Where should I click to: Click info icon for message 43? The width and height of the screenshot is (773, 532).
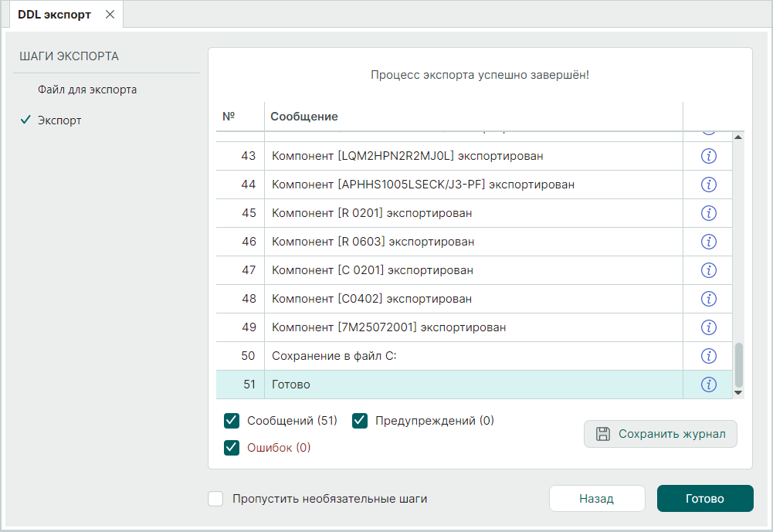tap(708, 156)
